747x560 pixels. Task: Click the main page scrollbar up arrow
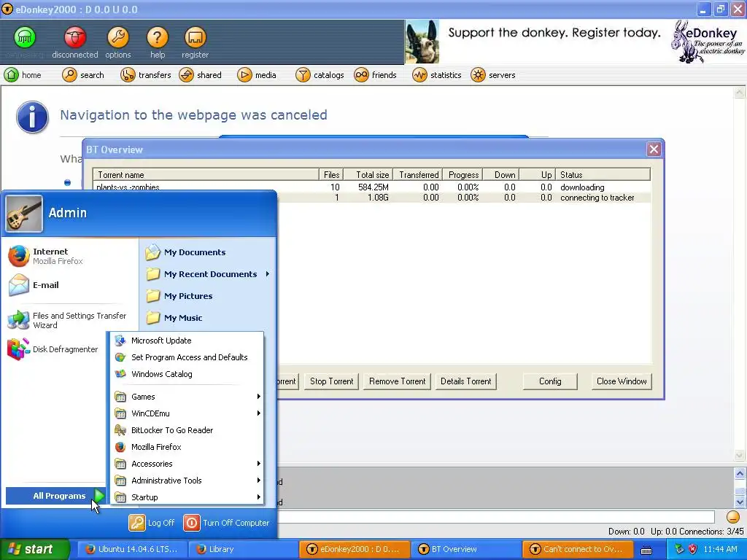[x=740, y=93]
